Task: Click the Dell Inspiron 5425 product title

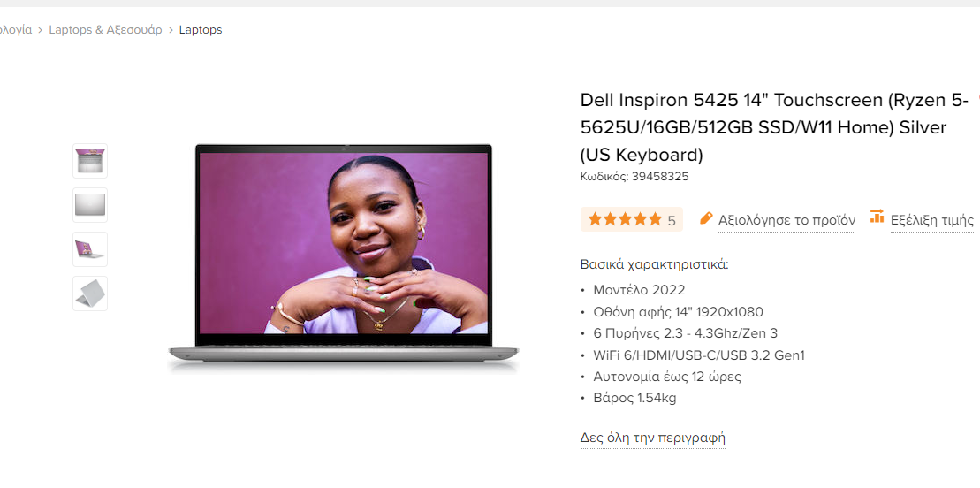Action: [x=774, y=127]
